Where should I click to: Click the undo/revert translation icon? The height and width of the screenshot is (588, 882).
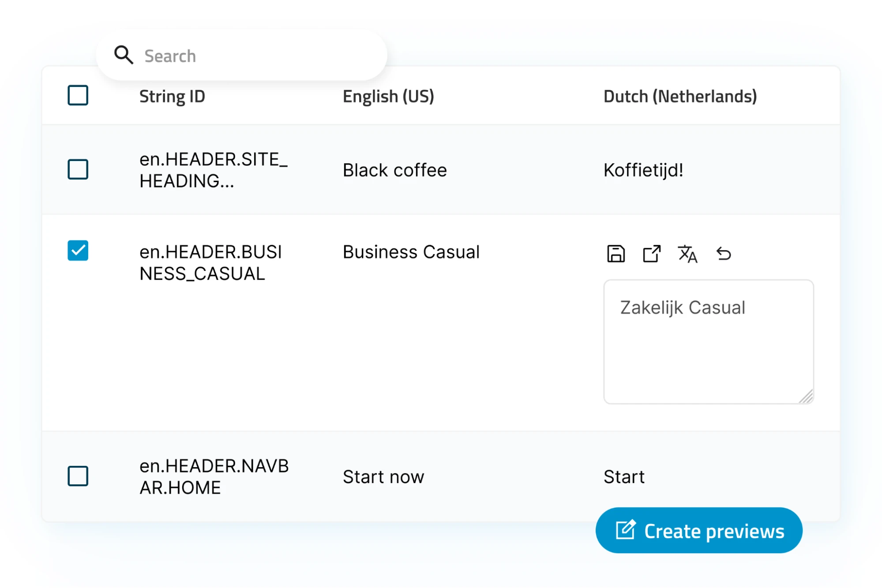(723, 254)
